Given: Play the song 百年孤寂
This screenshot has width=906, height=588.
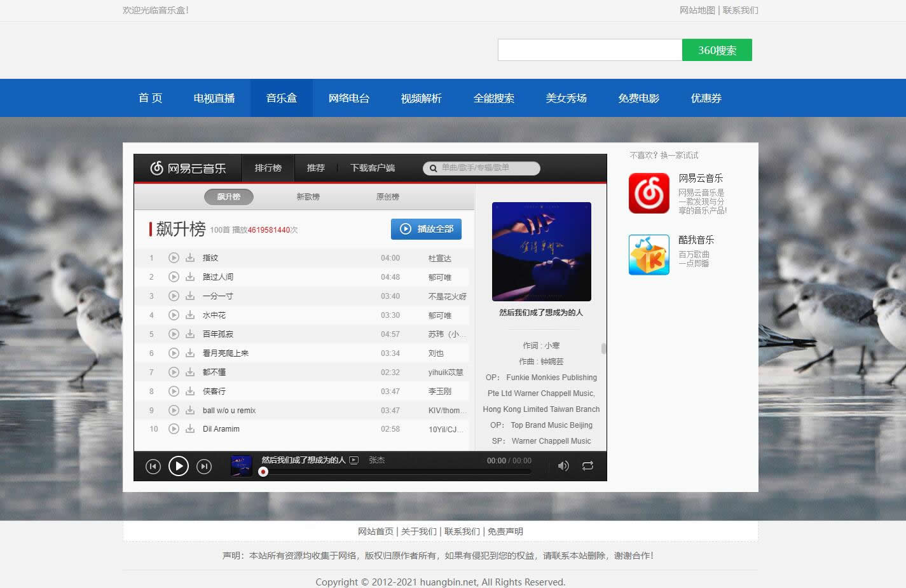Looking at the screenshot, I should coord(174,334).
